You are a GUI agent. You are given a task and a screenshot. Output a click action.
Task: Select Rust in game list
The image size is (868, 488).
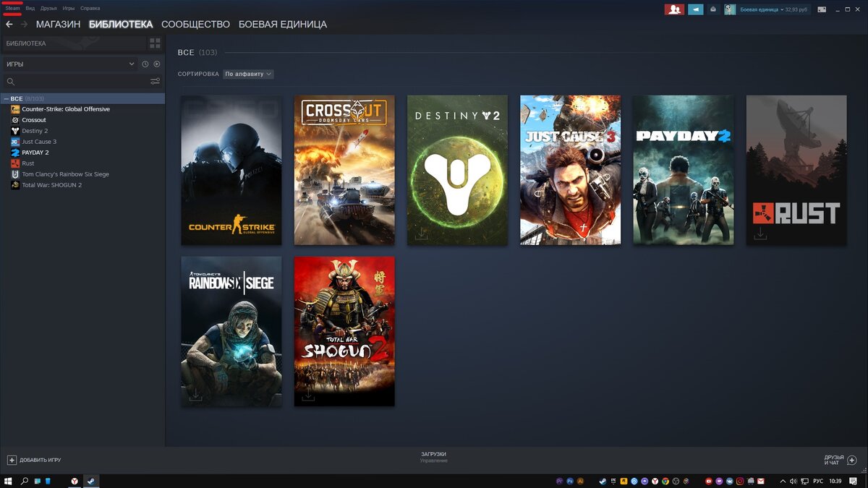click(28, 163)
